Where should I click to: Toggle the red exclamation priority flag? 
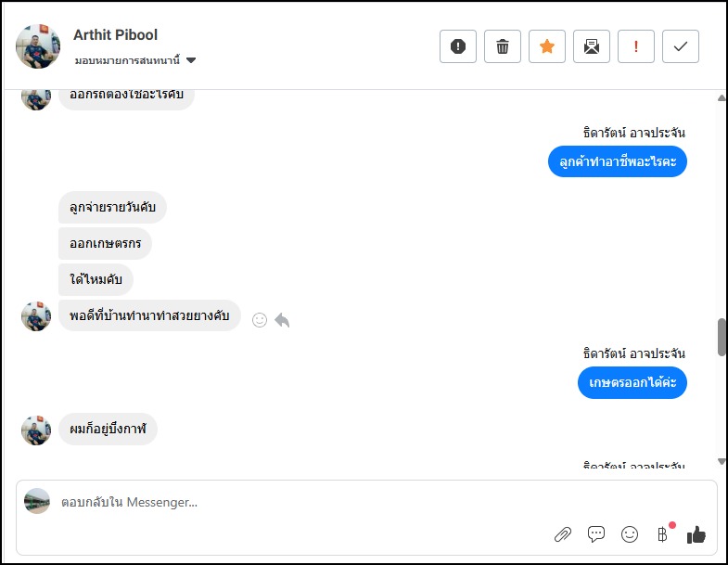(636, 46)
